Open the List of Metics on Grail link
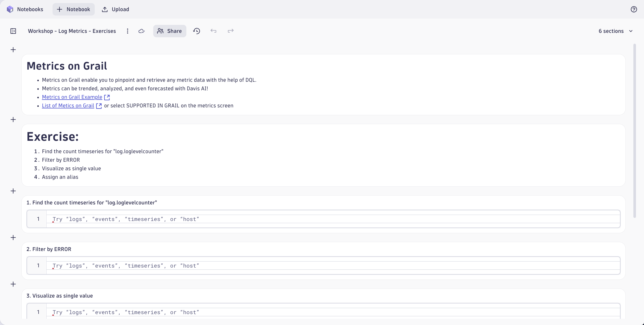This screenshot has height=325, width=644. point(68,106)
